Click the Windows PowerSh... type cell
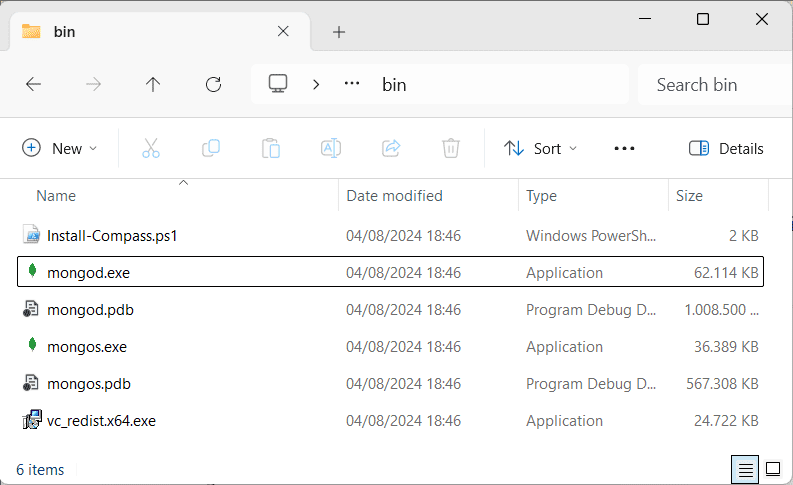Screen dimensions: 793x485 point(591,236)
